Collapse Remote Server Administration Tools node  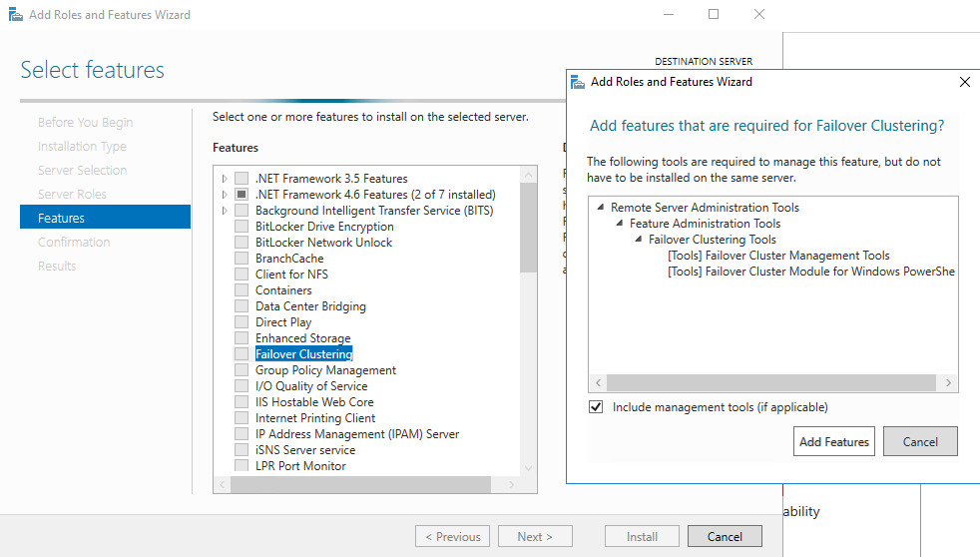(601, 207)
